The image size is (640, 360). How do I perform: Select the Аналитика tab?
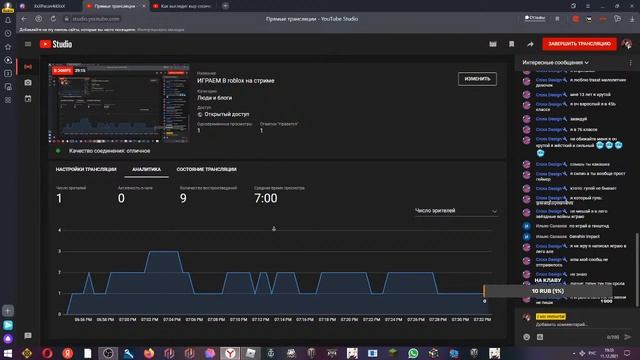tap(147, 169)
